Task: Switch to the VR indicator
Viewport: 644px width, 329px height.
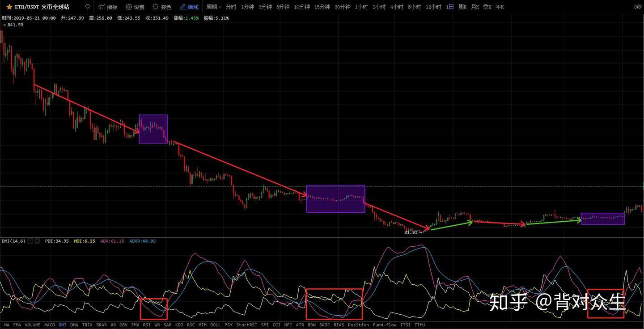Action: pos(113,325)
